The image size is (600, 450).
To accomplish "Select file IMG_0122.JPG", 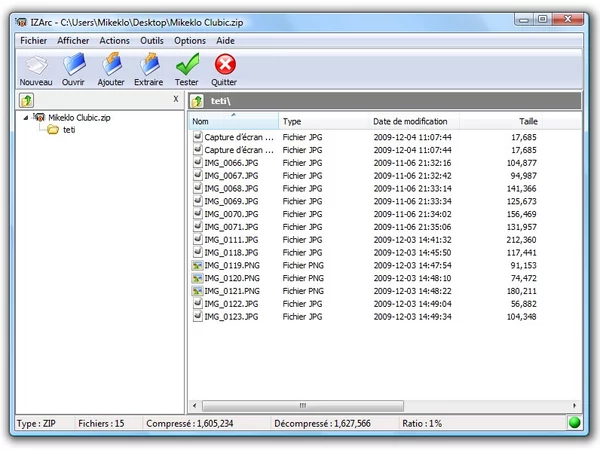I will click(x=231, y=304).
